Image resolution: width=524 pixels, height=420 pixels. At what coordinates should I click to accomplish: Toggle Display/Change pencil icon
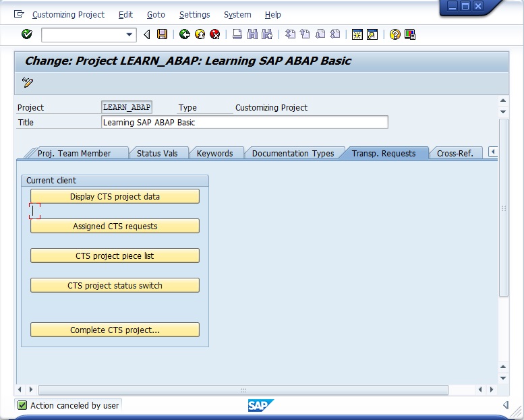[28, 82]
